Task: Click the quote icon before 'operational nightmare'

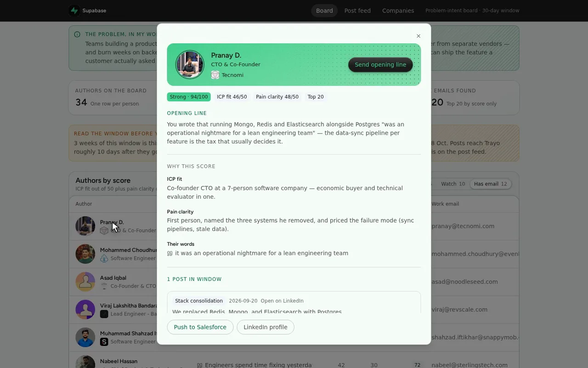Action: 170,253
